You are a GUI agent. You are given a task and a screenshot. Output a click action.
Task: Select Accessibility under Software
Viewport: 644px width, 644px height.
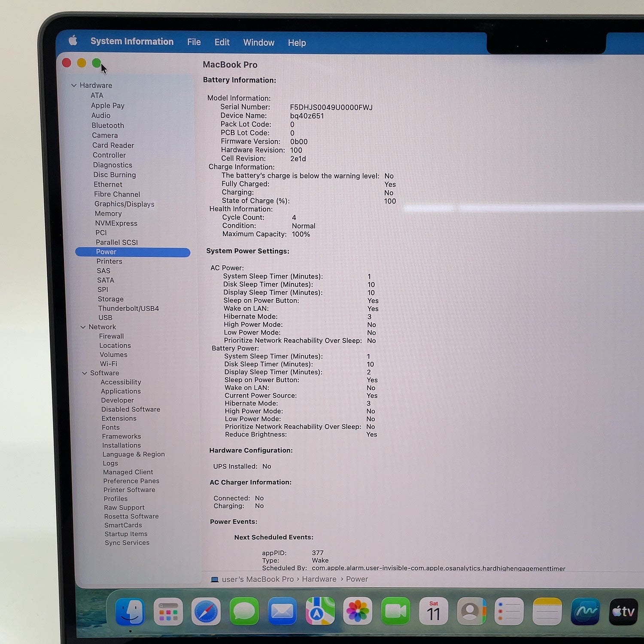coord(121,382)
